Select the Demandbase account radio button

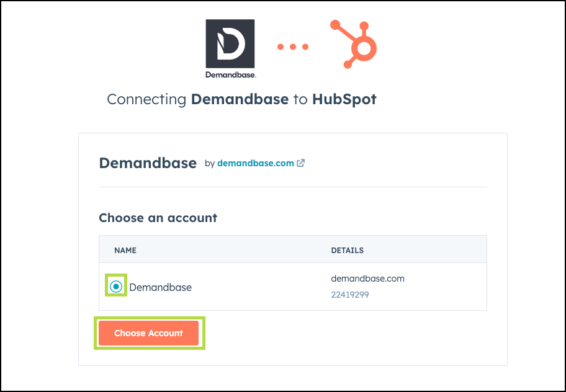click(116, 287)
